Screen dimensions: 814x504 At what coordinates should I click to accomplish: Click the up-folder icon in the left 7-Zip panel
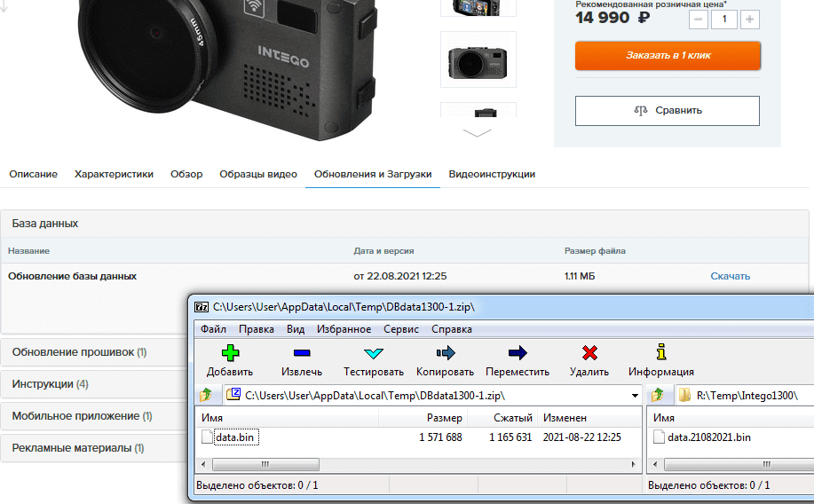coord(206,395)
